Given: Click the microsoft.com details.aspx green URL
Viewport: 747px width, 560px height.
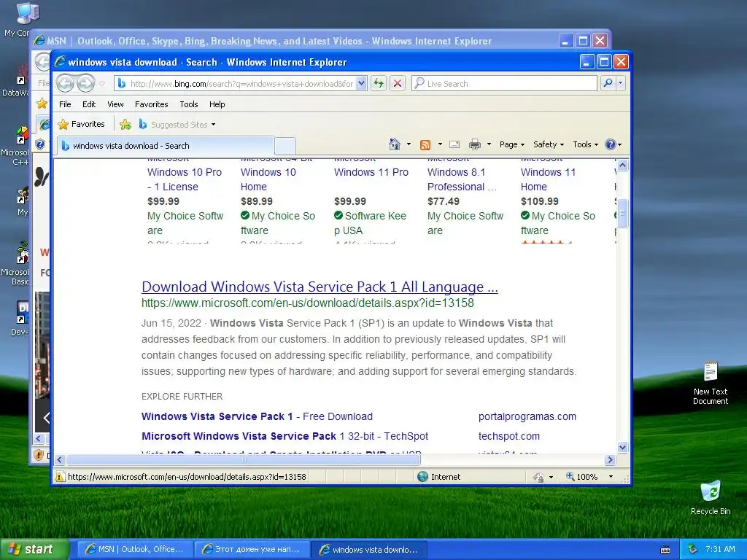Looking at the screenshot, I should pyautogui.click(x=308, y=303).
